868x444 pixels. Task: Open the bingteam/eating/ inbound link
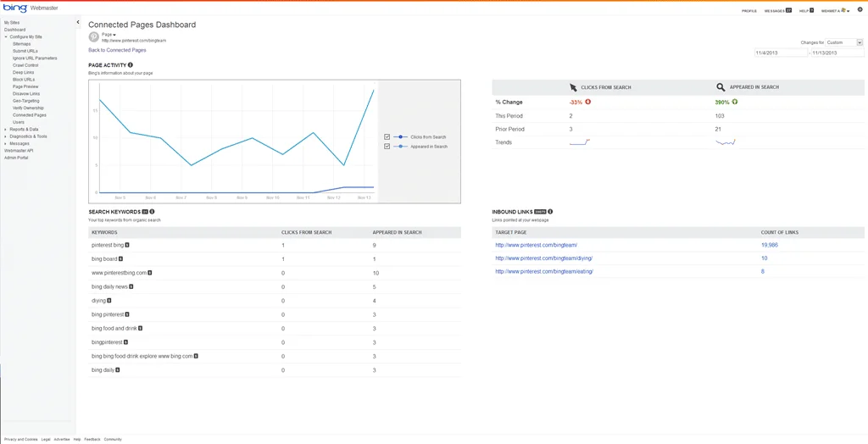tap(544, 272)
